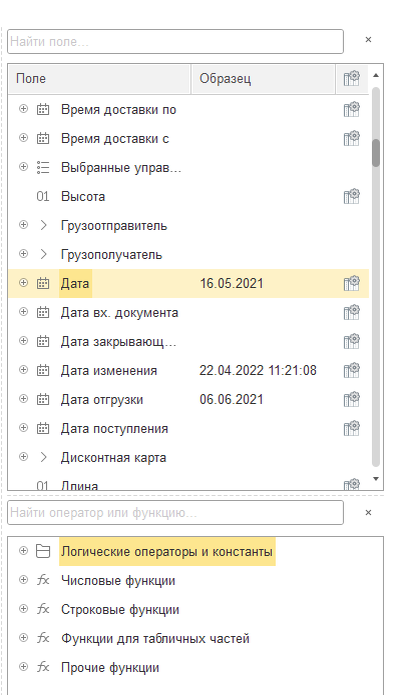Click calendar icon of the Дата row

(43, 283)
